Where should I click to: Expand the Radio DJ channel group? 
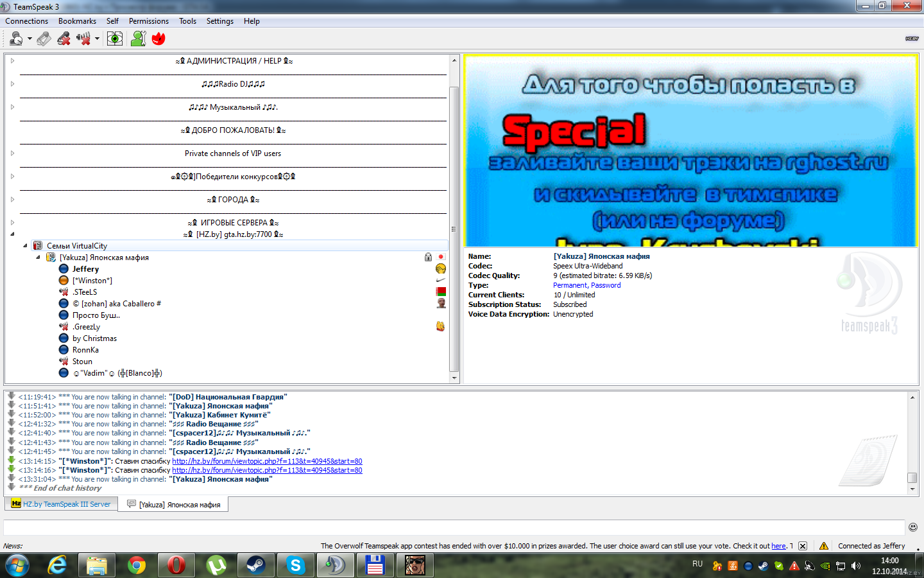pos(12,84)
